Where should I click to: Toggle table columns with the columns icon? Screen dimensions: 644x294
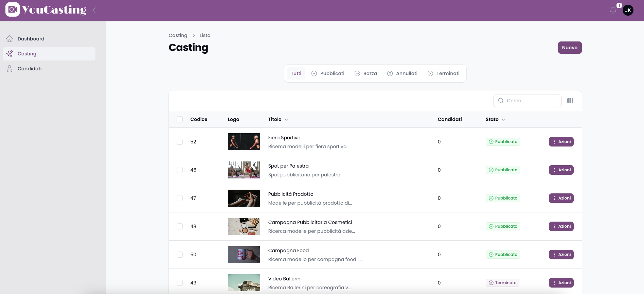click(x=570, y=101)
